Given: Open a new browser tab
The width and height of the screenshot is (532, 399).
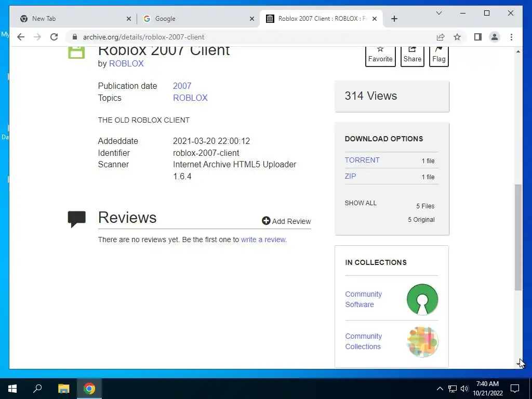Looking at the screenshot, I should click(394, 19).
